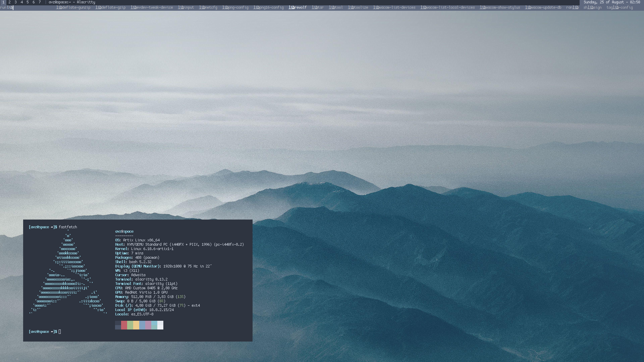Select libpng16-config entry
Image resolution: width=644 pixels, height=362 pixels.
click(268, 7)
